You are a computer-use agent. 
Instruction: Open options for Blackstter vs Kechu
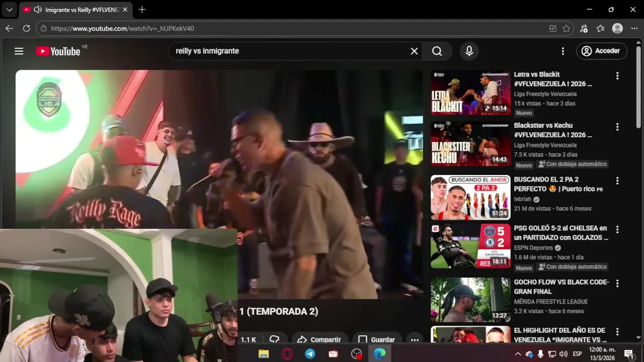[617, 127]
